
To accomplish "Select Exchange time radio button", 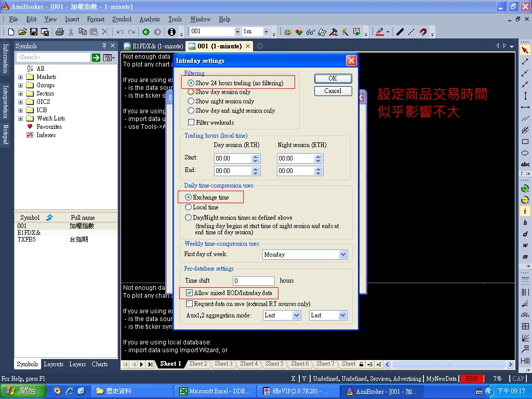I will click(188, 197).
